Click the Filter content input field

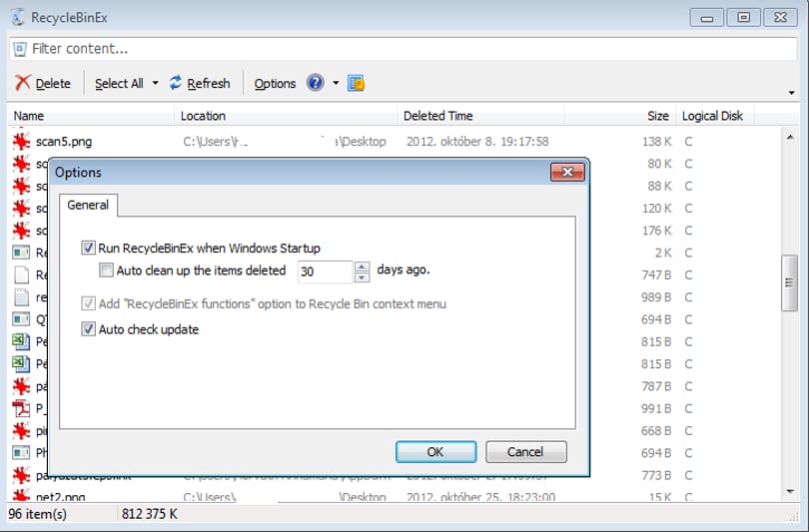(x=403, y=49)
